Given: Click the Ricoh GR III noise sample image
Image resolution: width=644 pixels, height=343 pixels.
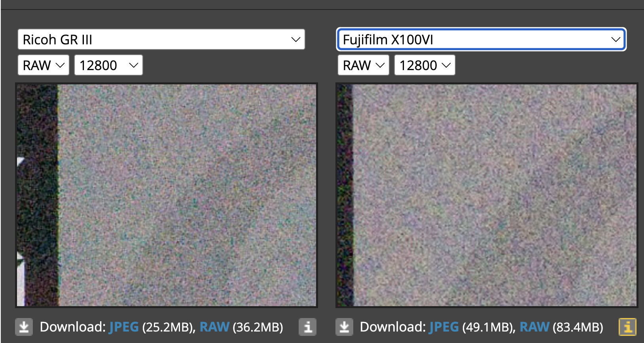Looking at the screenshot, I should point(167,195).
